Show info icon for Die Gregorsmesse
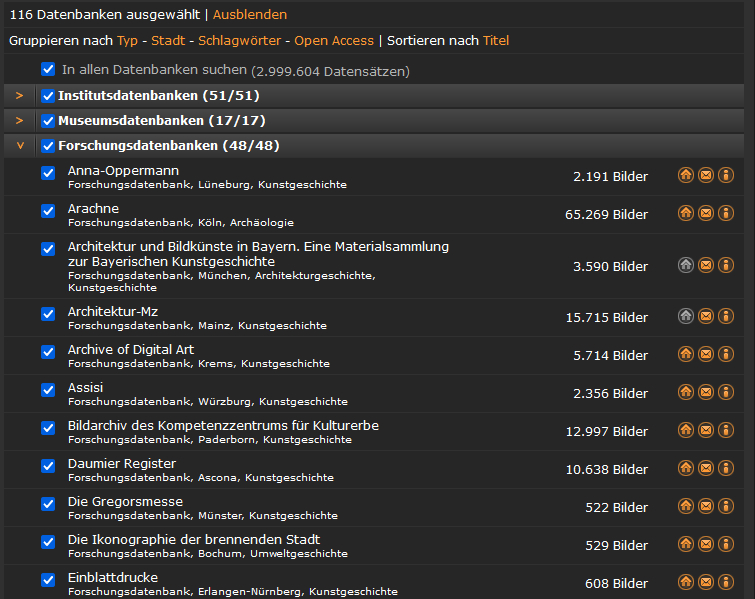The width and height of the screenshot is (755, 599). pyautogui.click(x=726, y=506)
